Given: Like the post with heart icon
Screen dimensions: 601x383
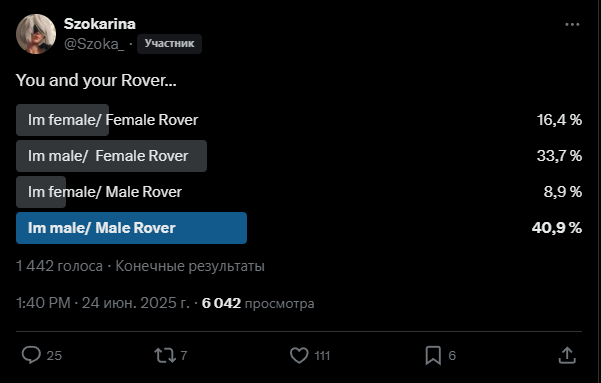Looking at the screenshot, I should (299, 355).
